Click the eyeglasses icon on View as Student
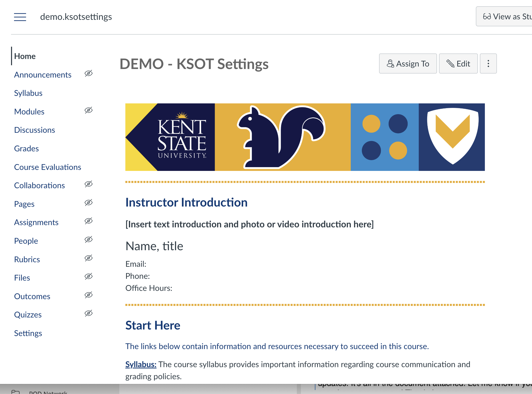 click(487, 16)
